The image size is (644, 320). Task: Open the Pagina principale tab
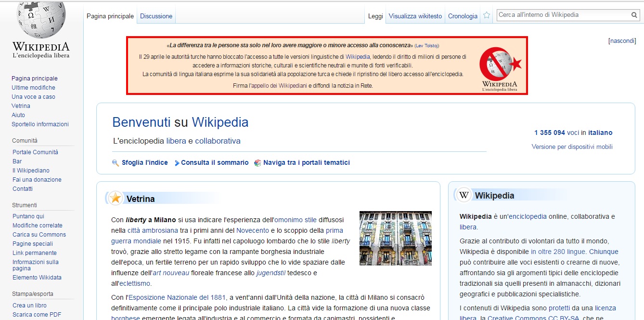point(110,16)
